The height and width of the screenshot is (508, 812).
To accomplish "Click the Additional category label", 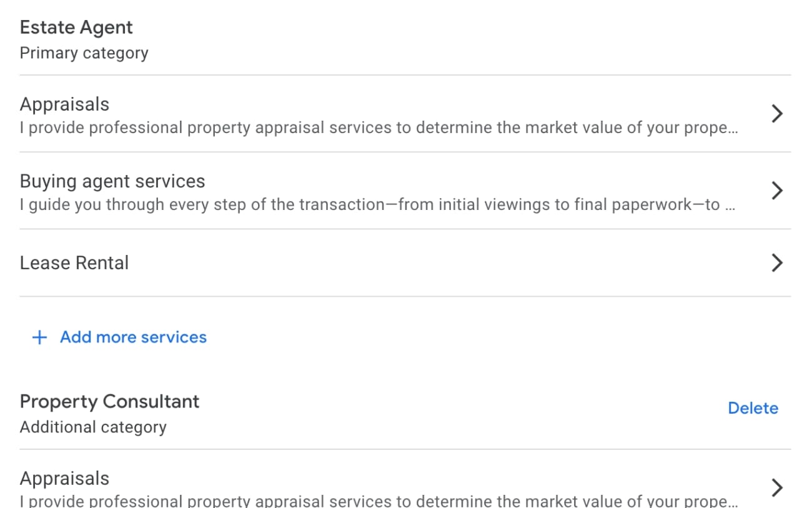I will (x=93, y=427).
